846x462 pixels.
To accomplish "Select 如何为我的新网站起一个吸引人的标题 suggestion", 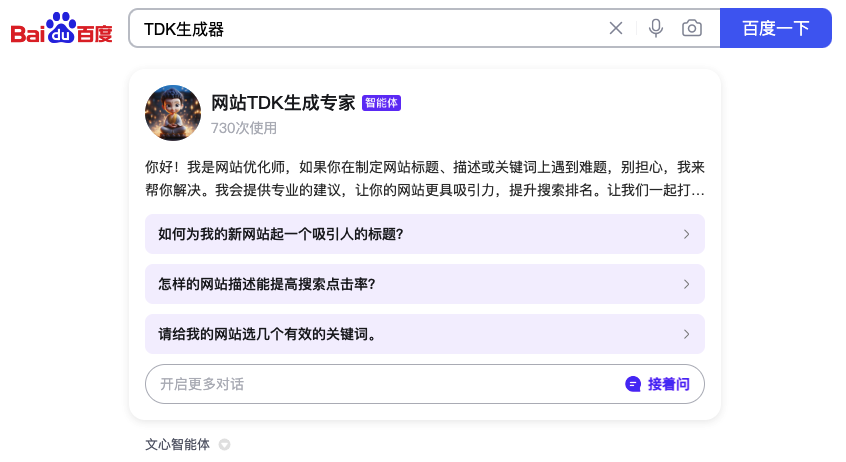I will pyautogui.click(x=425, y=234).
